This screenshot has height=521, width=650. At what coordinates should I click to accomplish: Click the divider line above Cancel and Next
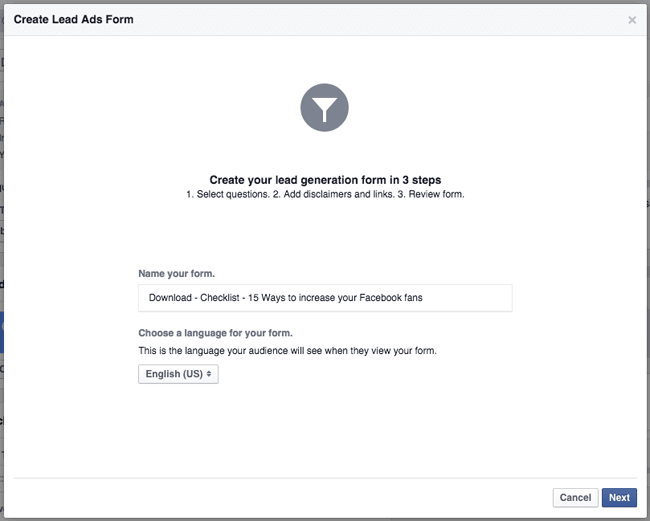click(325, 478)
